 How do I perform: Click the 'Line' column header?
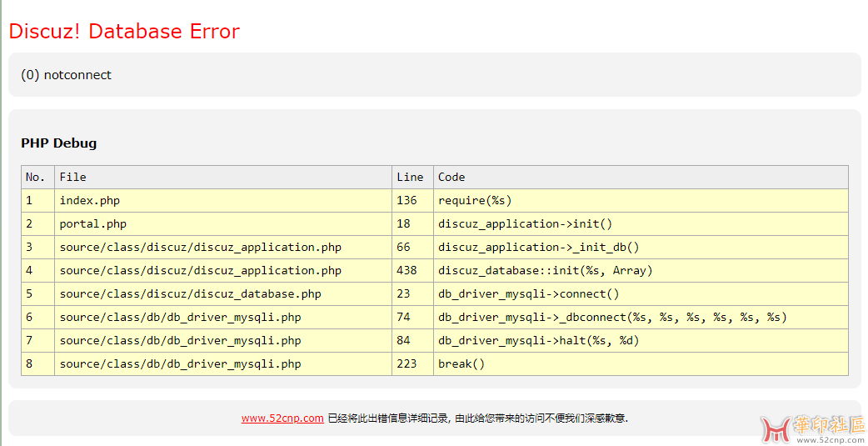pyautogui.click(x=412, y=178)
